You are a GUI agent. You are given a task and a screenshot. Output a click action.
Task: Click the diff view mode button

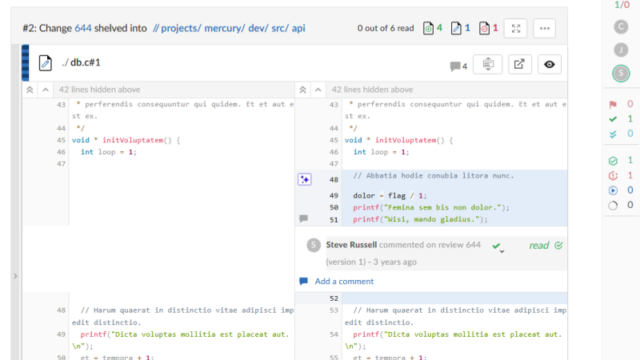pyautogui.click(x=488, y=64)
